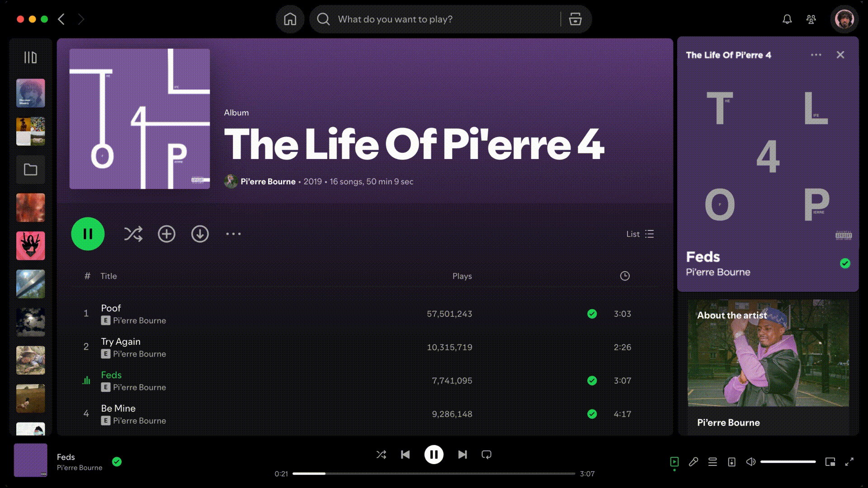Click the volume slider
The height and width of the screenshot is (488, 868).
(x=788, y=462)
